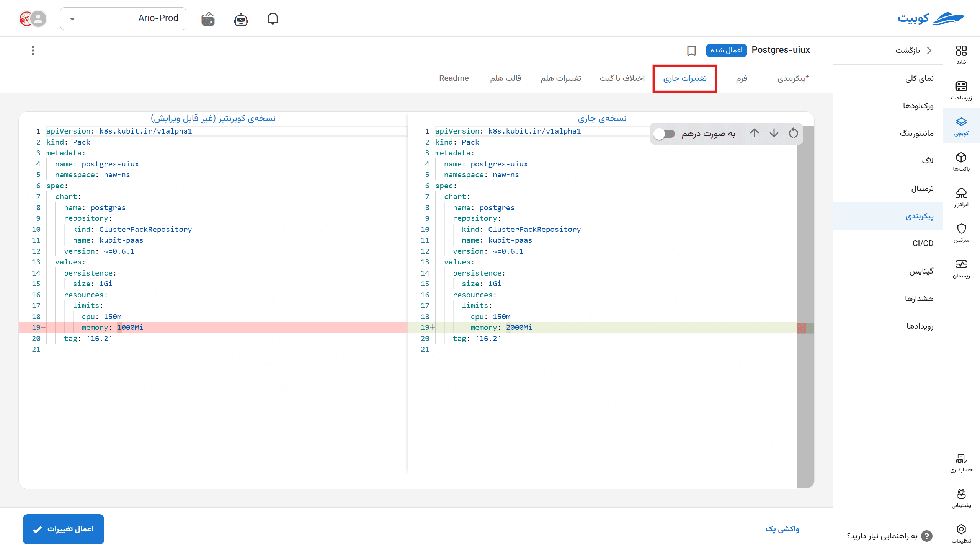Bookmark the Postgres-uiux pack

tap(691, 51)
